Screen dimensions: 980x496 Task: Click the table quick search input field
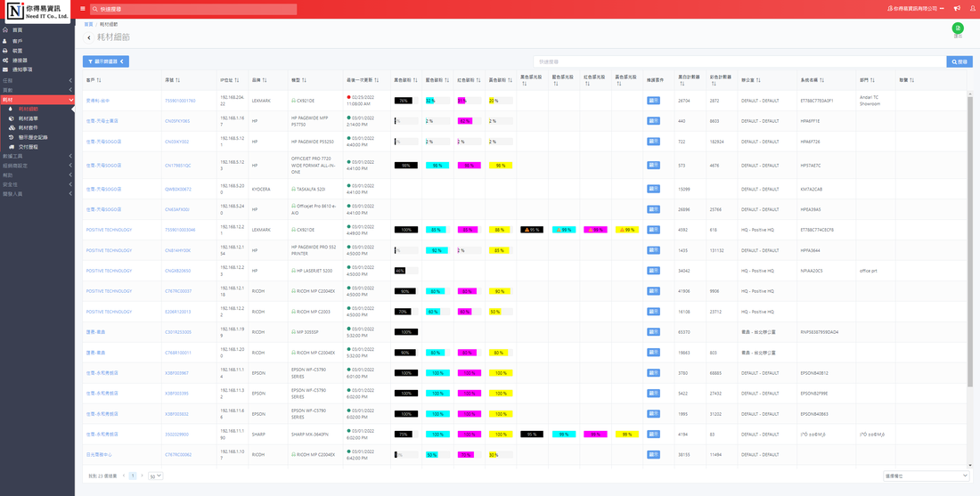740,61
